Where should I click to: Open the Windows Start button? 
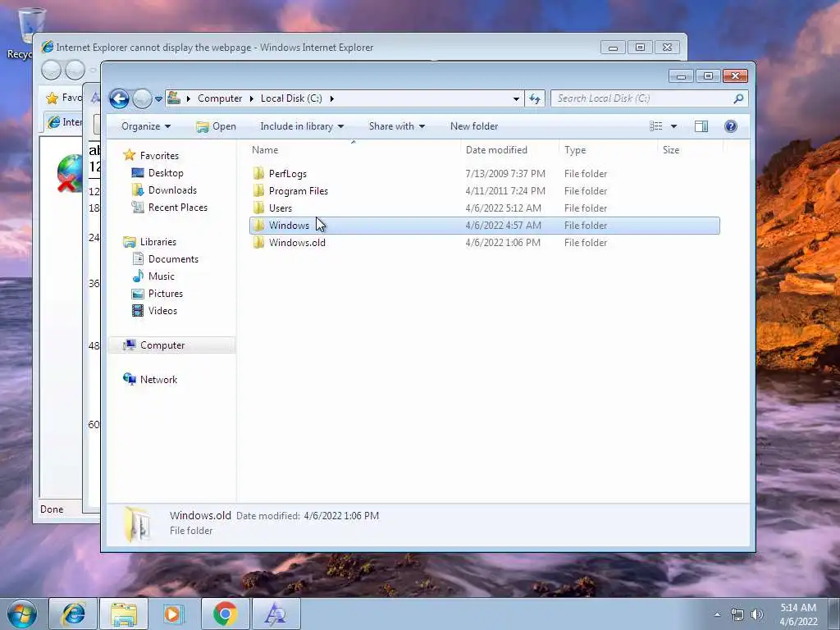[x=22, y=614]
